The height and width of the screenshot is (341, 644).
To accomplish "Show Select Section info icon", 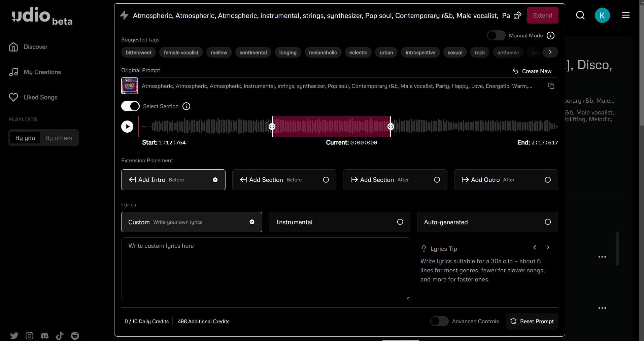I will tap(186, 106).
